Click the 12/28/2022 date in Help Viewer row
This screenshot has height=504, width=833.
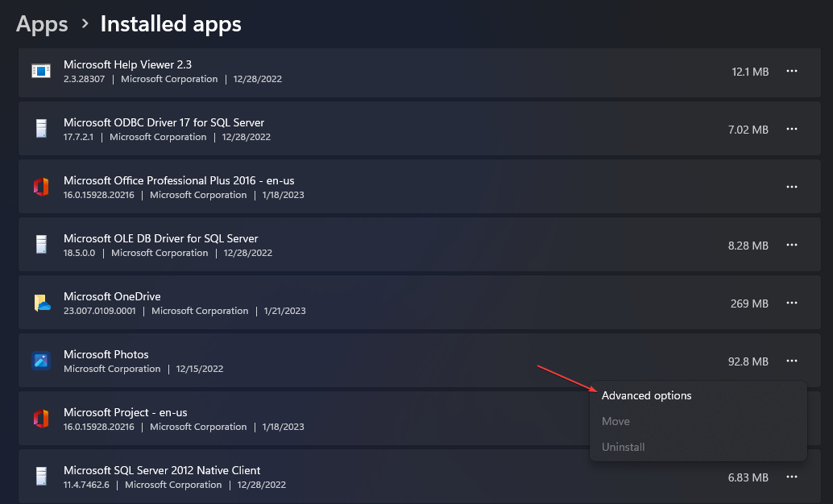tap(257, 79)
